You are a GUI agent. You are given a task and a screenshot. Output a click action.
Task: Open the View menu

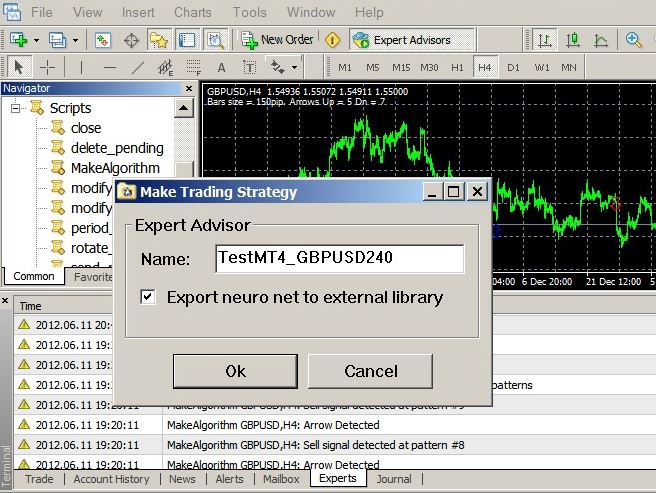click(x=87, y=12)
